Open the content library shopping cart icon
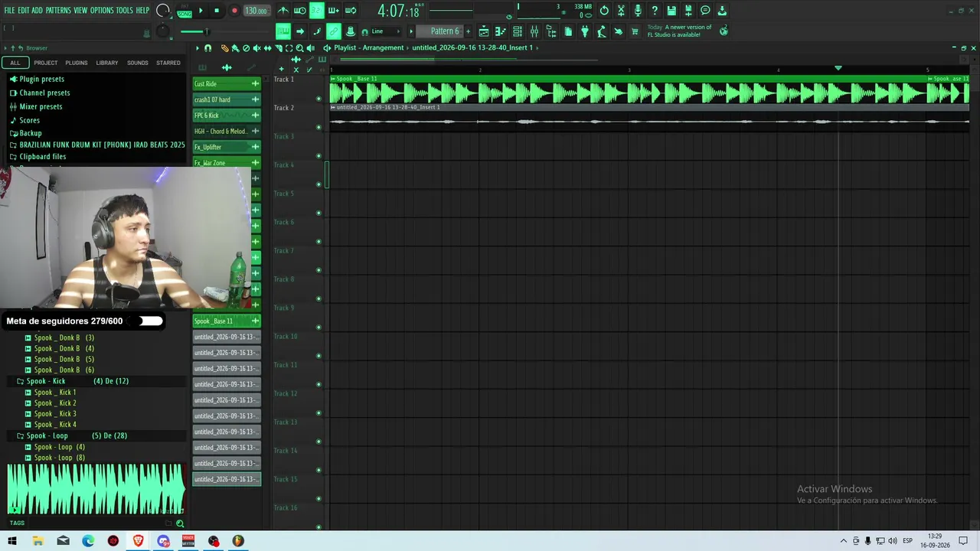The height and width of the screenshot is (551, 980). [634, 31]
